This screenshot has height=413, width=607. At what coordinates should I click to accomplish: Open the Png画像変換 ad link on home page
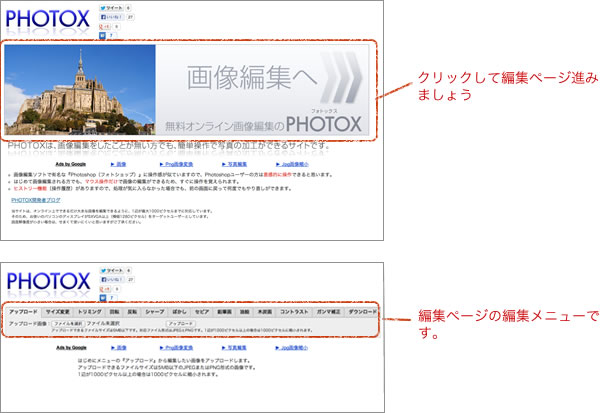click(x=176, y=164)
